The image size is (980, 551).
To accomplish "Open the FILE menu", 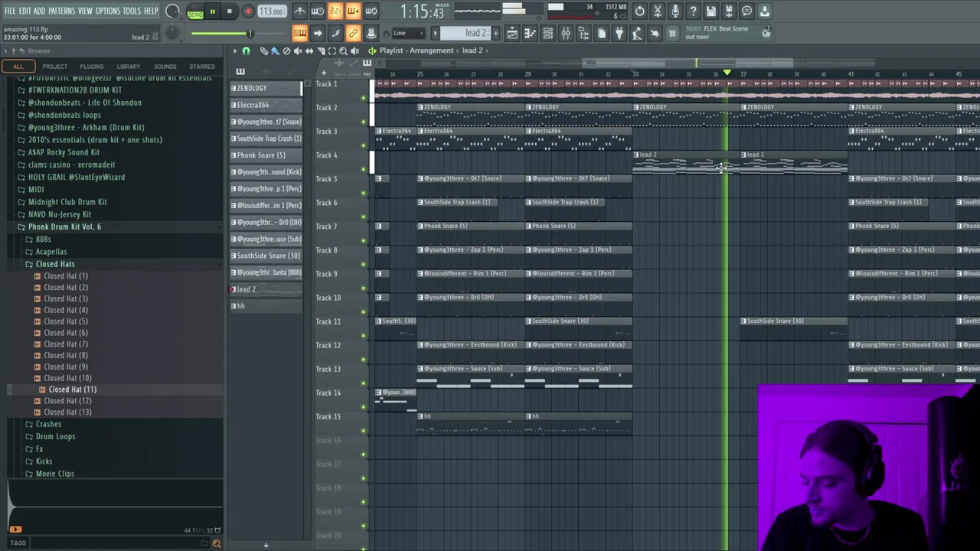I will 10,11.
